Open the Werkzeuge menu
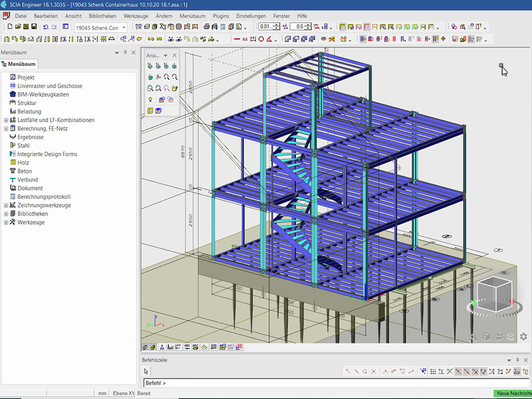 [x=135, y=16]
